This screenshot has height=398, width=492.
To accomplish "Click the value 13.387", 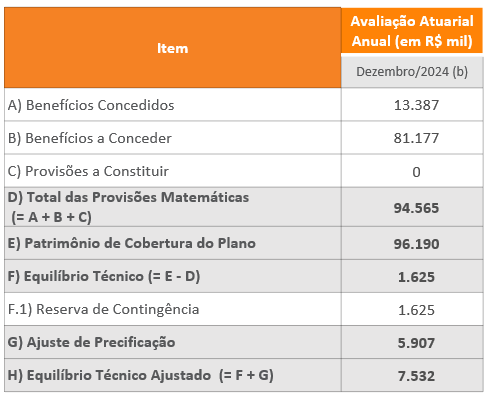I will 416,105.
